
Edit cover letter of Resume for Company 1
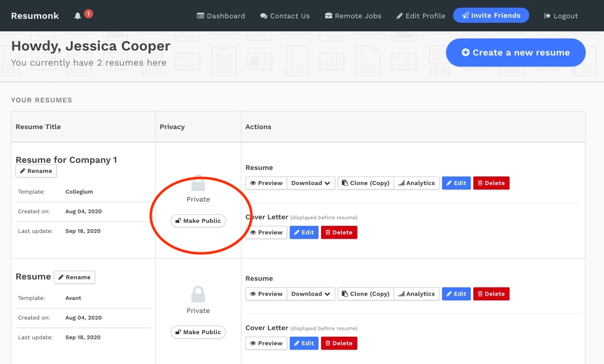[x=304, y=232]
